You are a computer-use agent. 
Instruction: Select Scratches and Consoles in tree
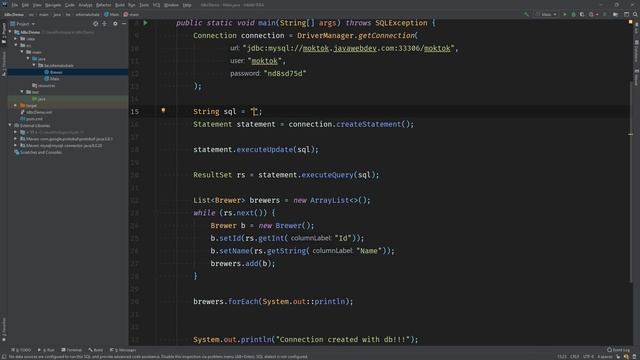pyautogui.click(x=38, y=152)
